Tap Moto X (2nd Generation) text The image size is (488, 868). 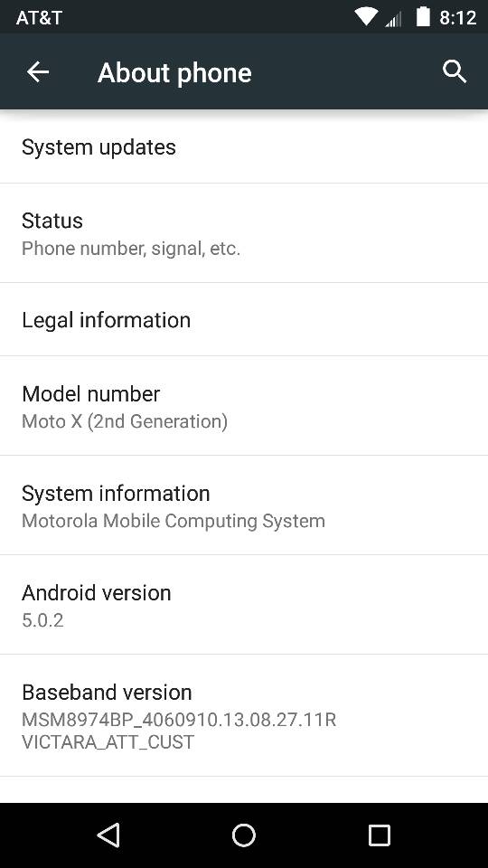[125, 421]
